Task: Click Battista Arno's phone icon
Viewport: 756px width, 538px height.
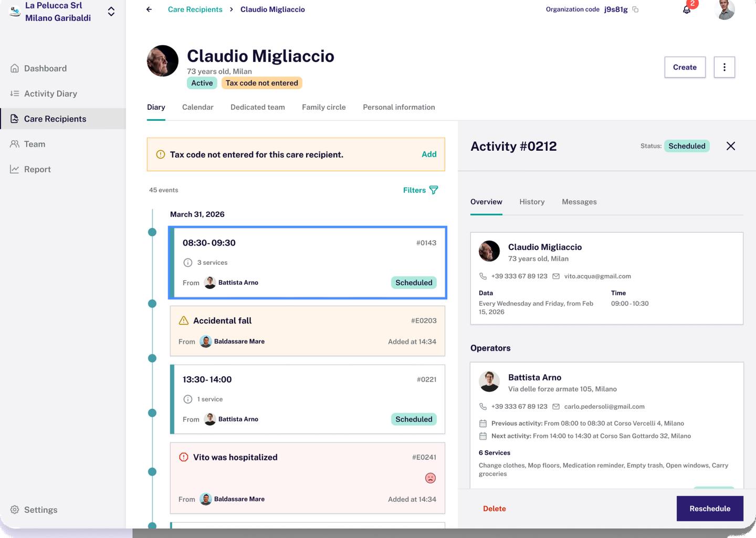Action: coord(483,407)
